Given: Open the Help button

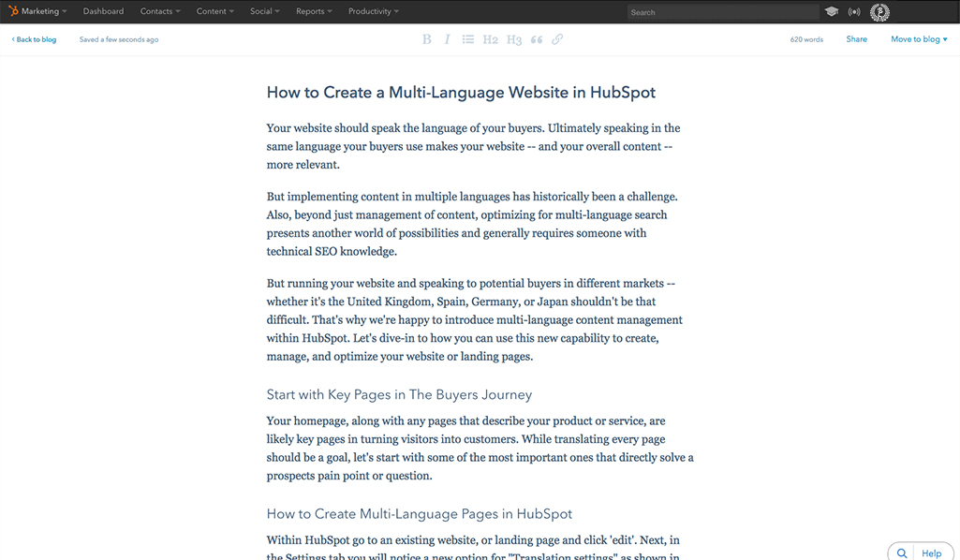Looking at the screenshot, I should 931,553.
